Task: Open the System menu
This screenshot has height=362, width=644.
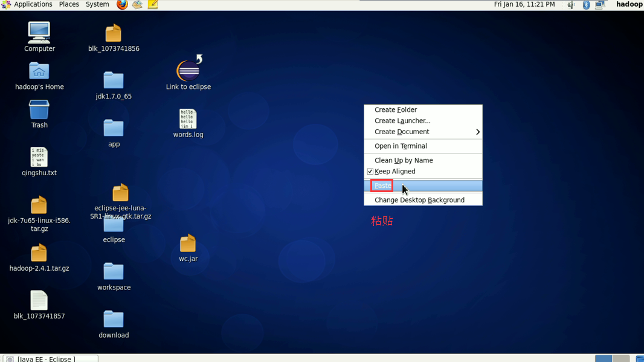Action: [97, 4]
